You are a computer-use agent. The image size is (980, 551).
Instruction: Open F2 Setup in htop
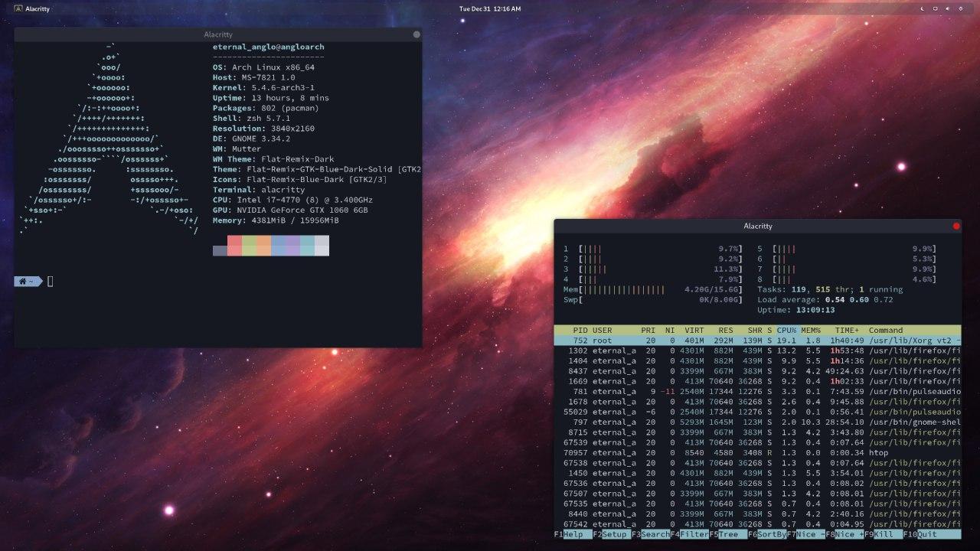point(611,534)
